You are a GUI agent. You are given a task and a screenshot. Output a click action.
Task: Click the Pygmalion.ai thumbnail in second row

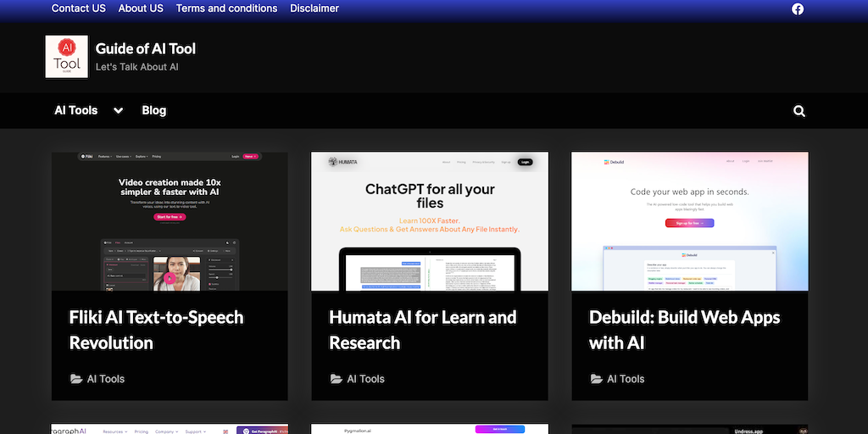[430, 429]
